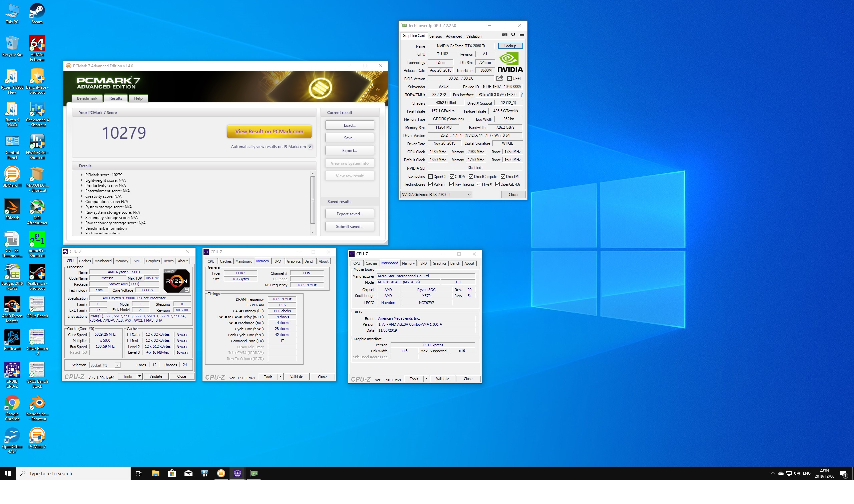Open the notification center icon
This screenshot has width=854, height=504.
pos(843,473)
